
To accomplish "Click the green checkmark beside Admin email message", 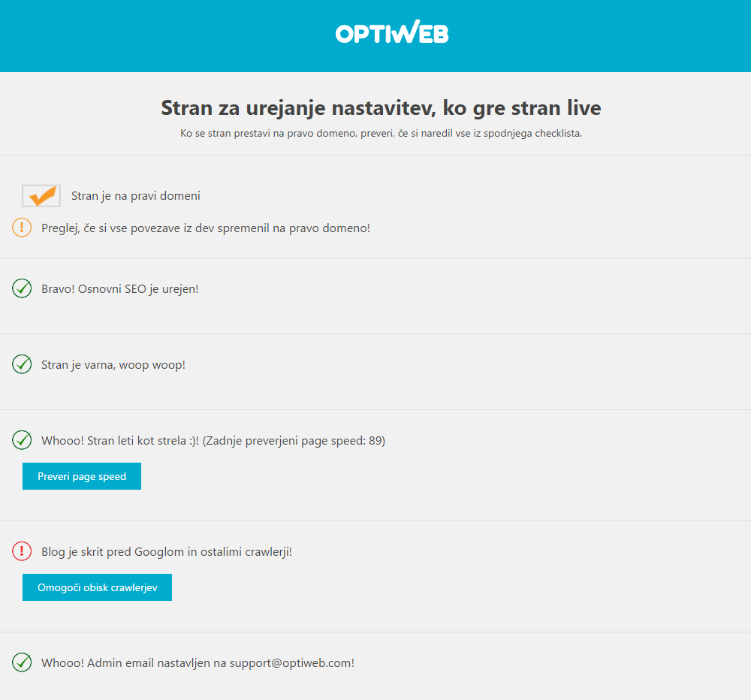I will pos(22,662).
